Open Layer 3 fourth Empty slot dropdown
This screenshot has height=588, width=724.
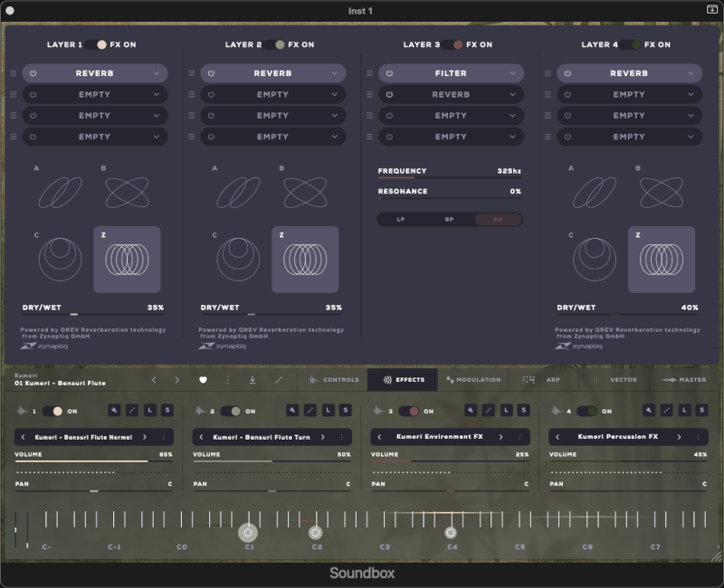[x=512, y=138]
